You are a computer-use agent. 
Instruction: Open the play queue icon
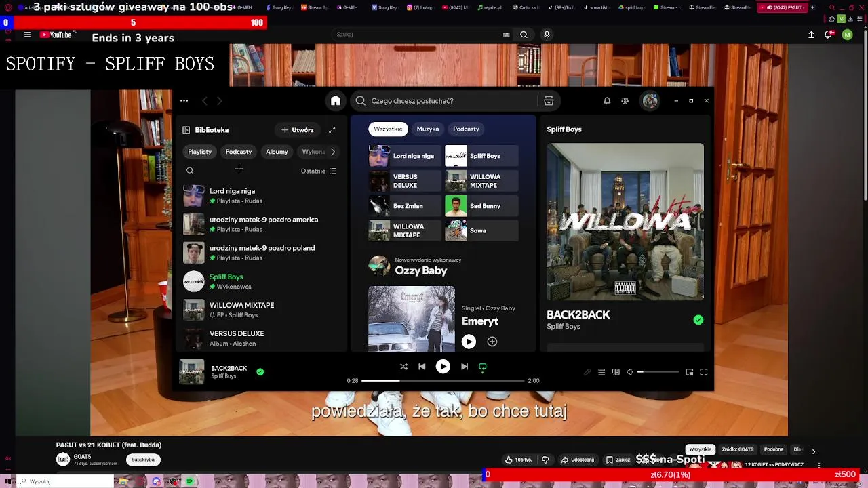(601, 372)
